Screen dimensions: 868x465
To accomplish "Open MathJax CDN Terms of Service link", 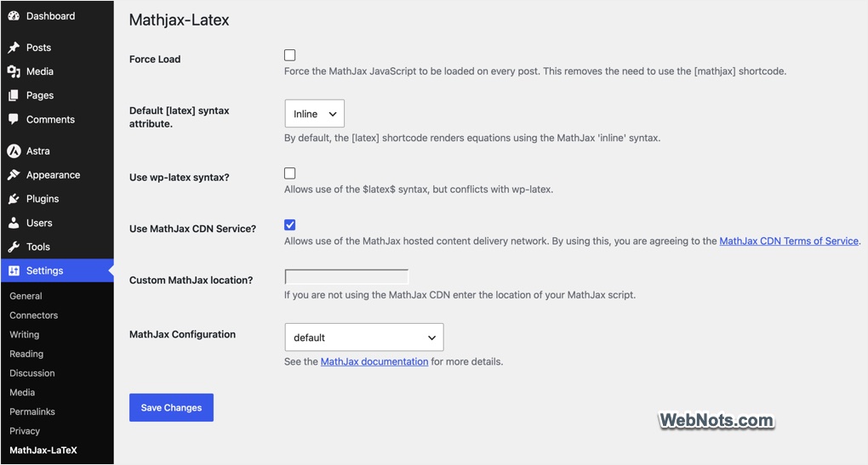I will click(789, 241).
